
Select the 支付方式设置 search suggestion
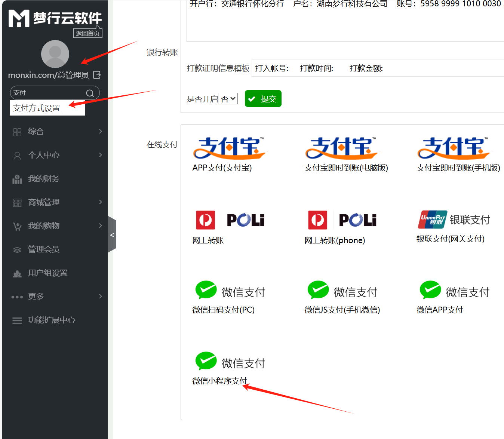tap(47, 108)
